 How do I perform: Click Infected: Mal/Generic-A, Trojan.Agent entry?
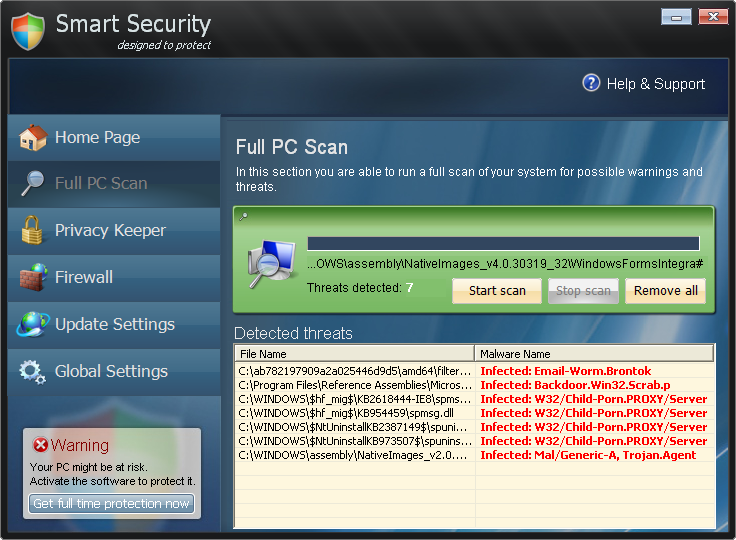tap(588, 455)
